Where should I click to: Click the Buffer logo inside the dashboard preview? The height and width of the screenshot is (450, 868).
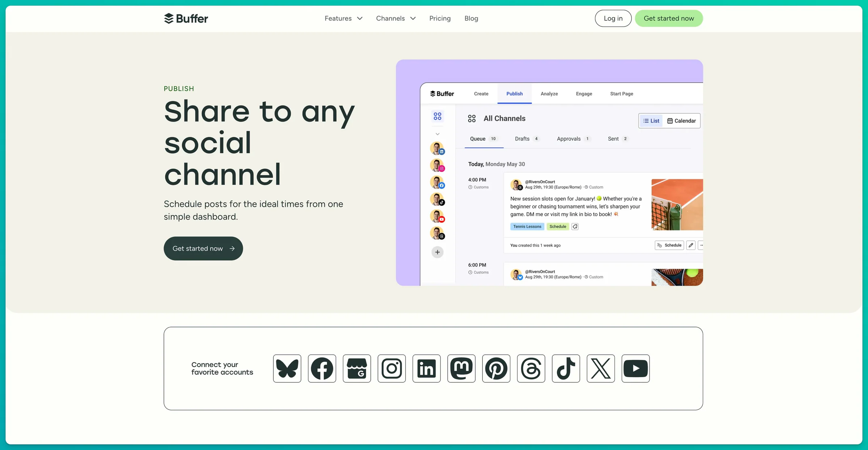[442, 94]
